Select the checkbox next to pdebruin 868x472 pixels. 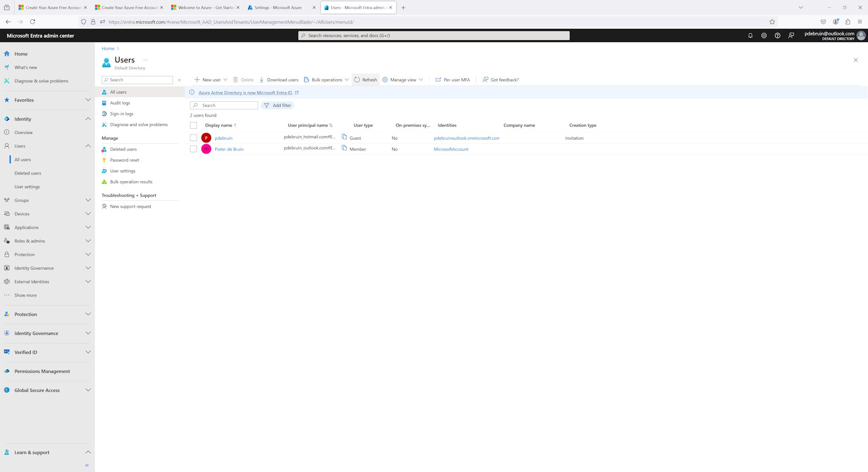click(193, 137)
